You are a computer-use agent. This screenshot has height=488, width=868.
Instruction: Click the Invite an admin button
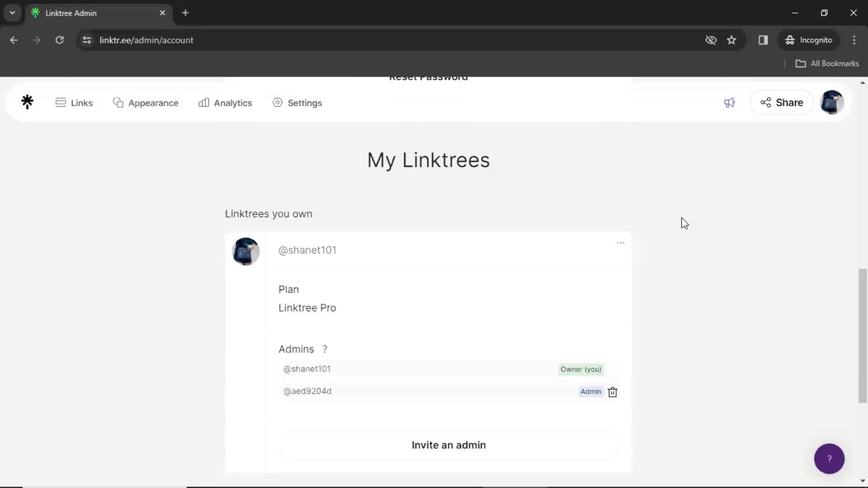coord(448,445)
